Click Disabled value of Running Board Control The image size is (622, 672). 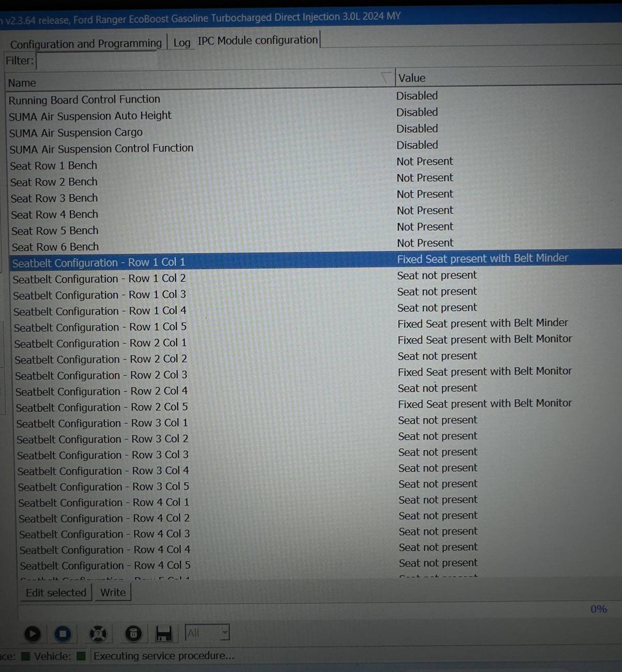tap(417, 96)
